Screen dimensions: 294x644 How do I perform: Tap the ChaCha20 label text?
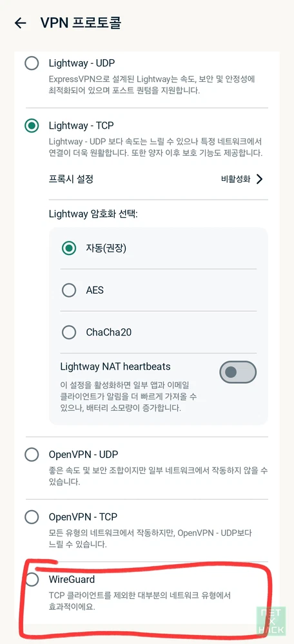(108, 332)
